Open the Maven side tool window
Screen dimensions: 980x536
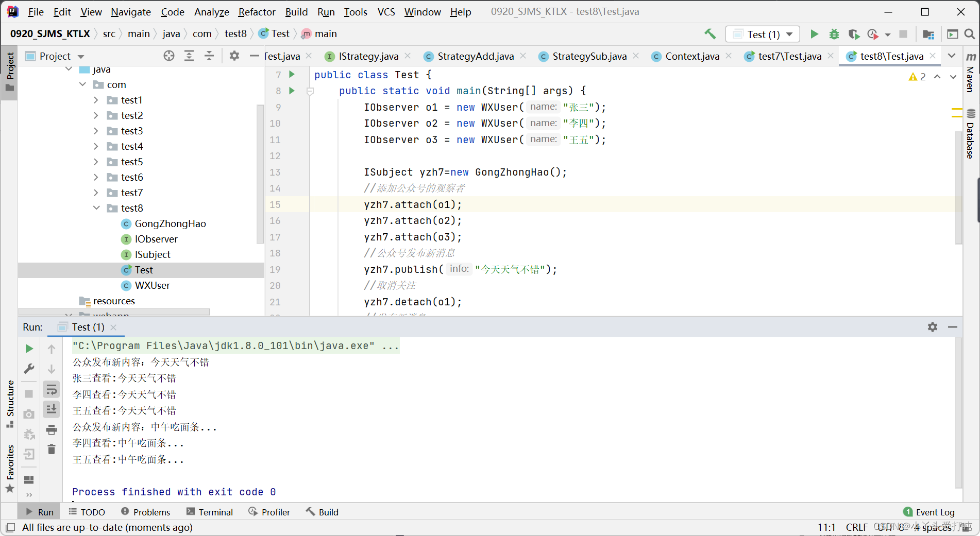[x=971, y=73]
